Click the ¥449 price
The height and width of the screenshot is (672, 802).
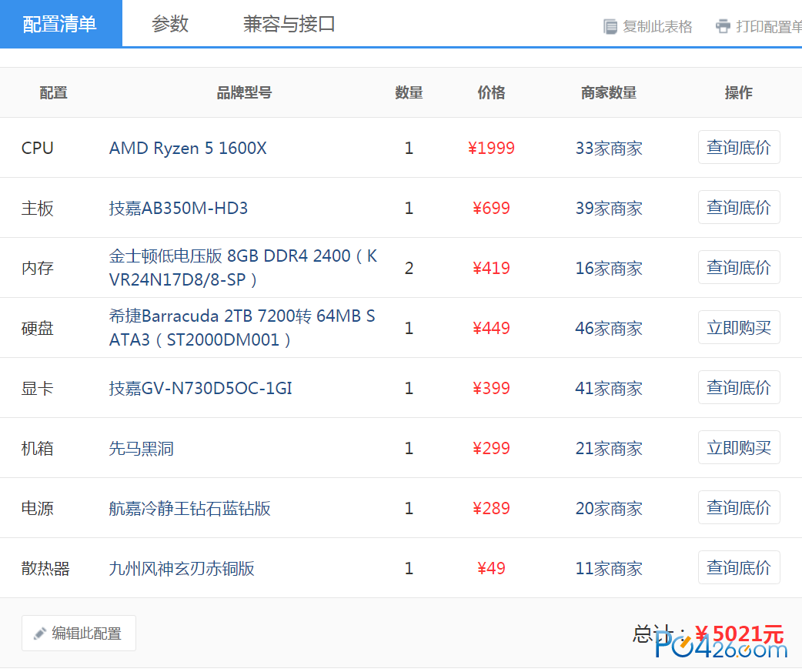(491, 329)
